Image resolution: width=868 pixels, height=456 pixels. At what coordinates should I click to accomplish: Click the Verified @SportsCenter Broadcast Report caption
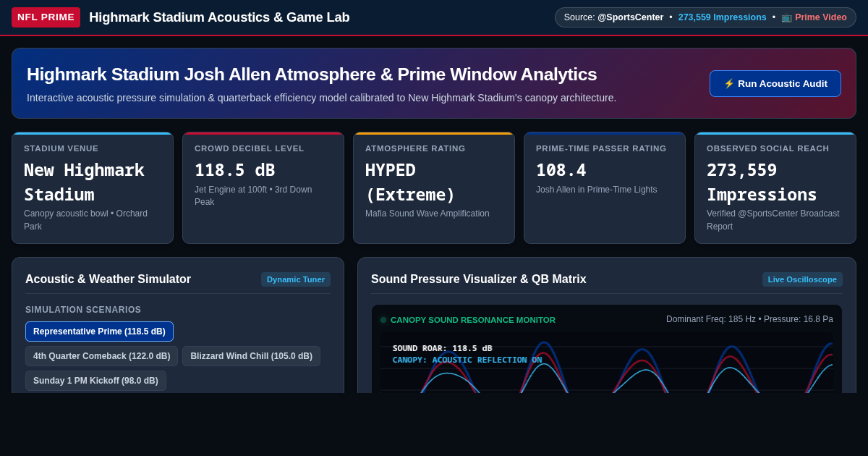(773, 220)
